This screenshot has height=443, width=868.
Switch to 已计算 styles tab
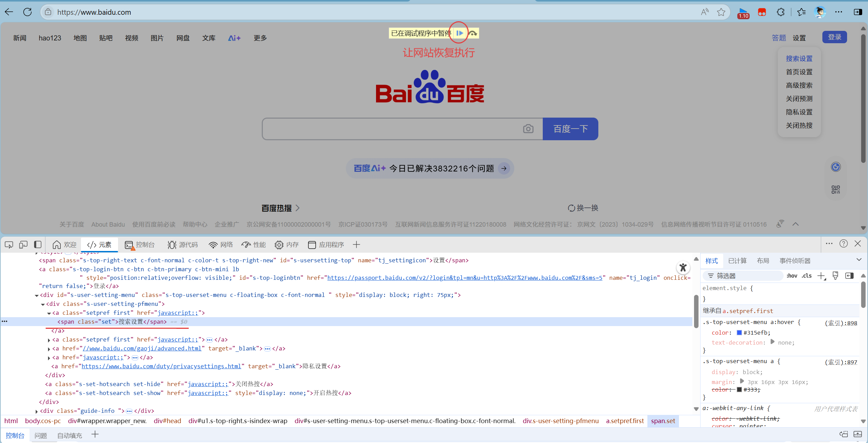737,261
